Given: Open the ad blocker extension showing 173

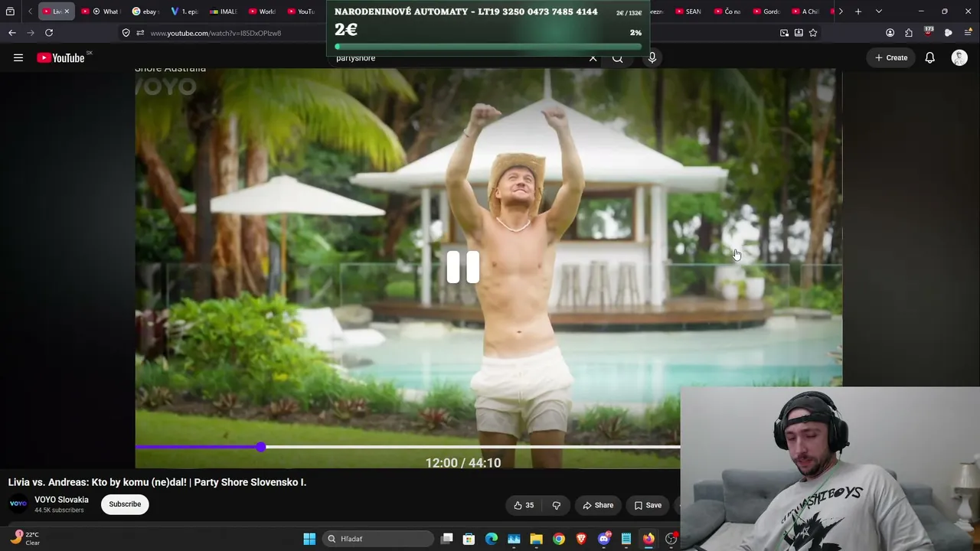Looking at the screenshot, I should pyautogui.click(x=929, y=32).
